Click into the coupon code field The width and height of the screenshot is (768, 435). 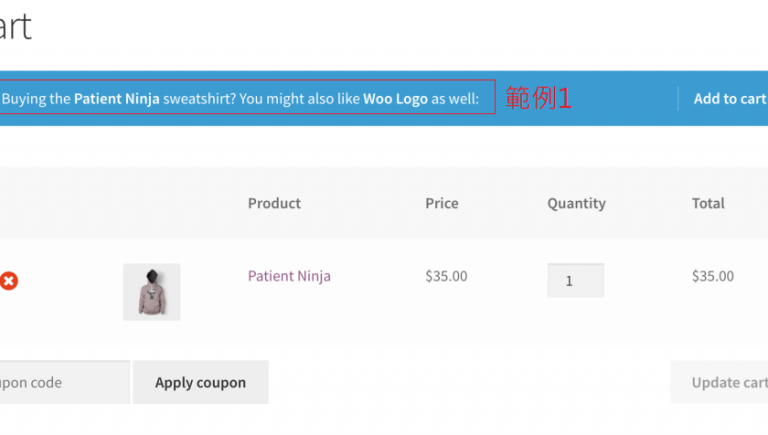pos(62,382)
